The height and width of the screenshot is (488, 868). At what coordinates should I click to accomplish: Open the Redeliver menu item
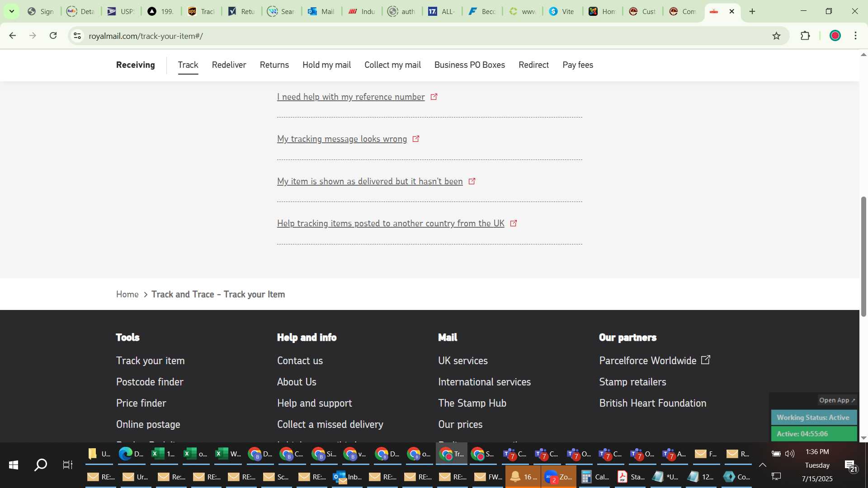(229, 65)
